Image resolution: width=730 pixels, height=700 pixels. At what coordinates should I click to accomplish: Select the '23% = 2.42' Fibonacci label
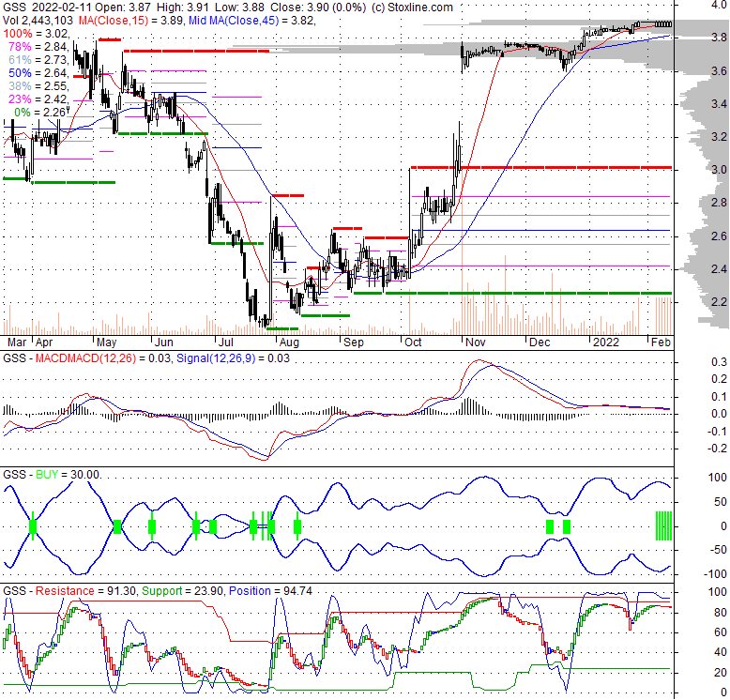pyautogui.click(x=38, y=99)
